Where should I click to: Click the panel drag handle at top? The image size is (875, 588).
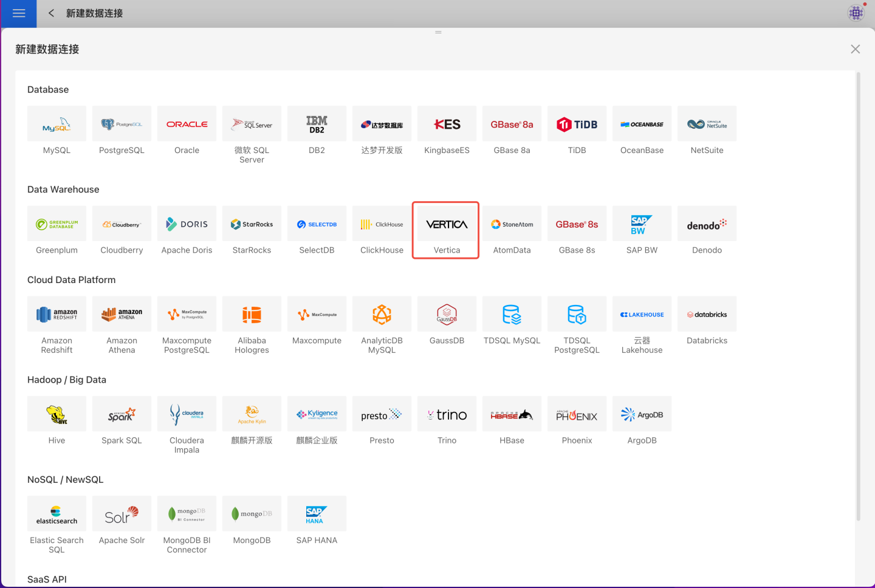coord(438,32)
